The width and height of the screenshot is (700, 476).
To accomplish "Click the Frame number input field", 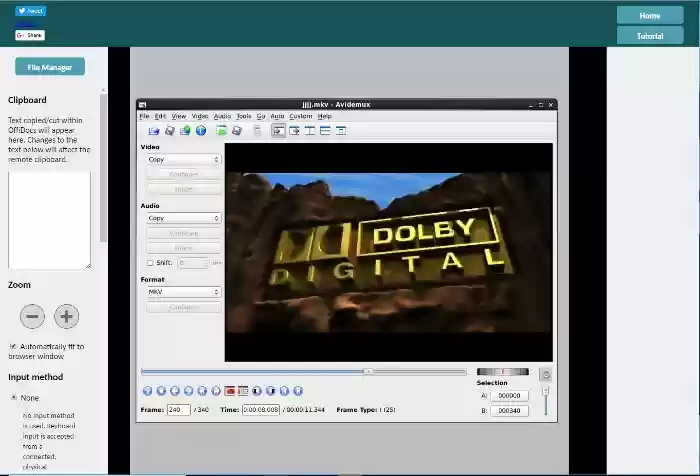I will tap(179, 409).
